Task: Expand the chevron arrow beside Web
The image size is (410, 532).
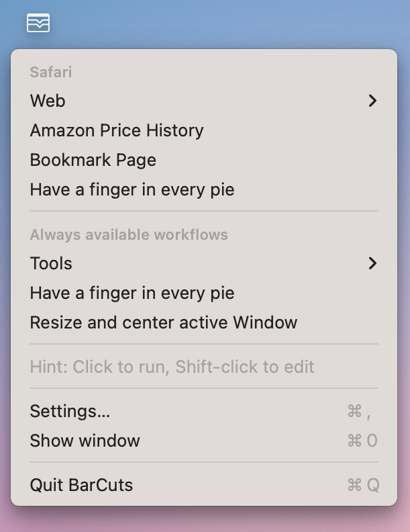Action: tap(372, 101)
